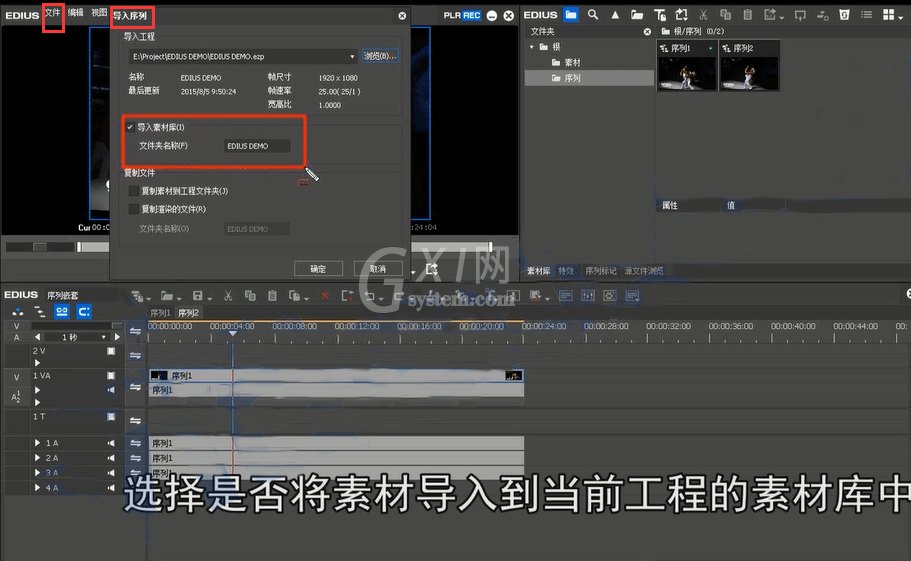Select the 序列2 thumbnail in bin
The image size is (911, 561).
[749, 66]
